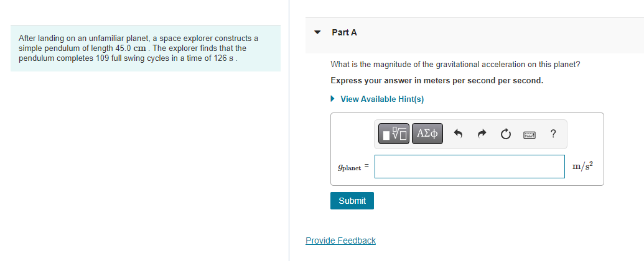This screenshot has height=261, width=644.
Task: Show keyboard shortcuts icon
Action: coord(530,134)
